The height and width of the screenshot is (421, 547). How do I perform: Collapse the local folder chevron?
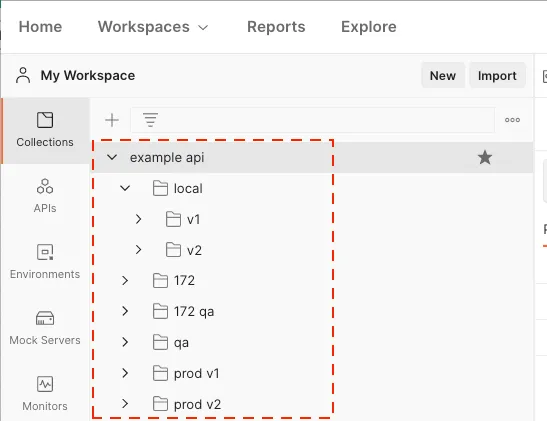[x=125, y=188]
